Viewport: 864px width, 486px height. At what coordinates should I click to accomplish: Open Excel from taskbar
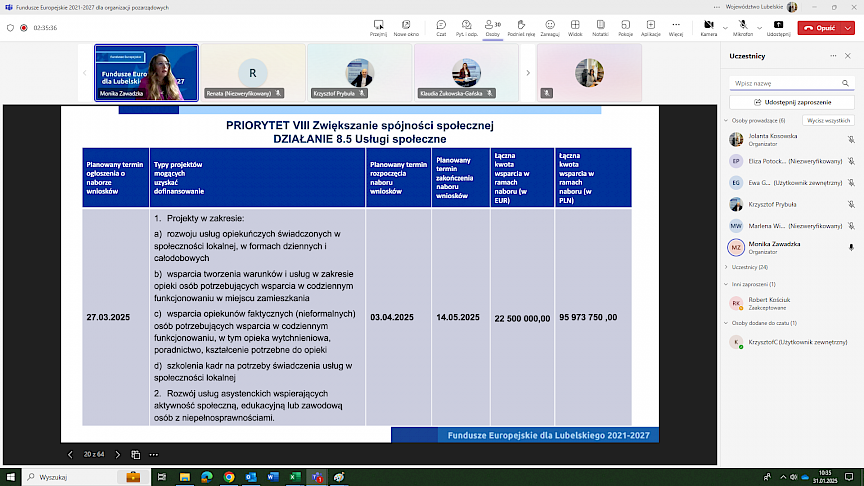click(x=295, y=477)
